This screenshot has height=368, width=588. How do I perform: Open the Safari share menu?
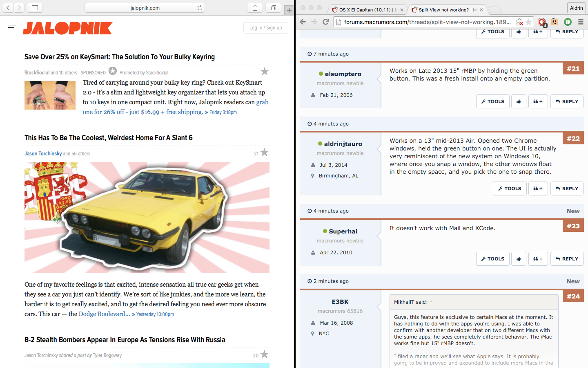pyautogui.click(x=255, y=8)
